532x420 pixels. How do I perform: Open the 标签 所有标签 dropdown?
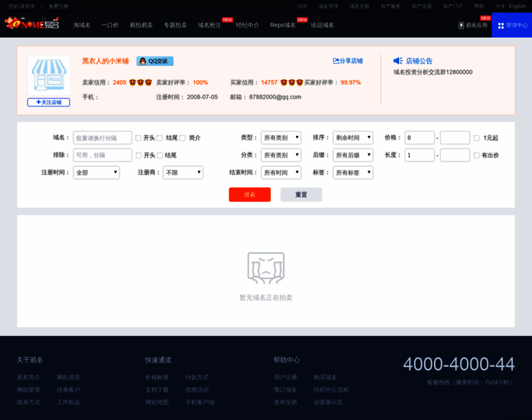pos(353,172)
